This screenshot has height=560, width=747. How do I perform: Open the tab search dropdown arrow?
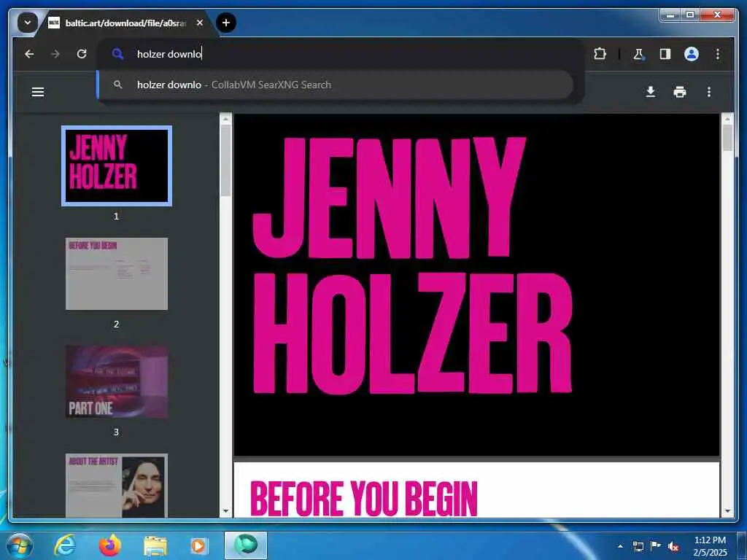(x=28, y=23)
